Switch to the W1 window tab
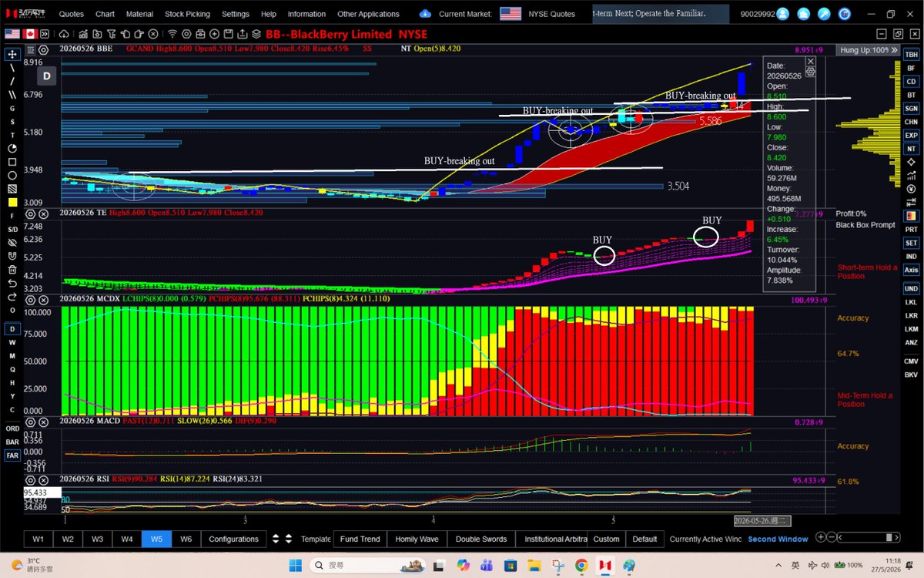 pos(38,539)
